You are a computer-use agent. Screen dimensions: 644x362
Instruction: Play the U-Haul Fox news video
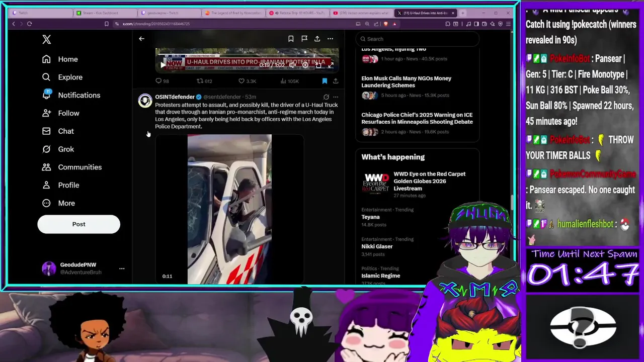163,65
